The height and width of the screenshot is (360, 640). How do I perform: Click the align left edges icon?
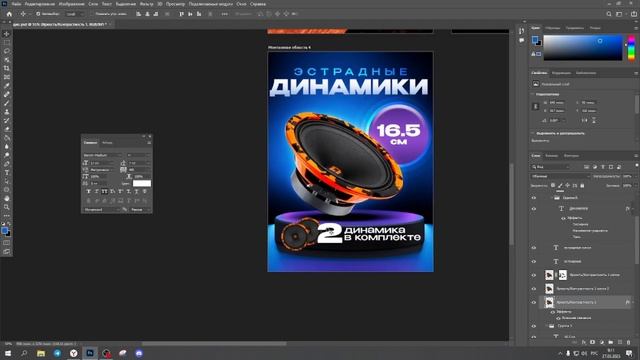click(x=138, y=14)
